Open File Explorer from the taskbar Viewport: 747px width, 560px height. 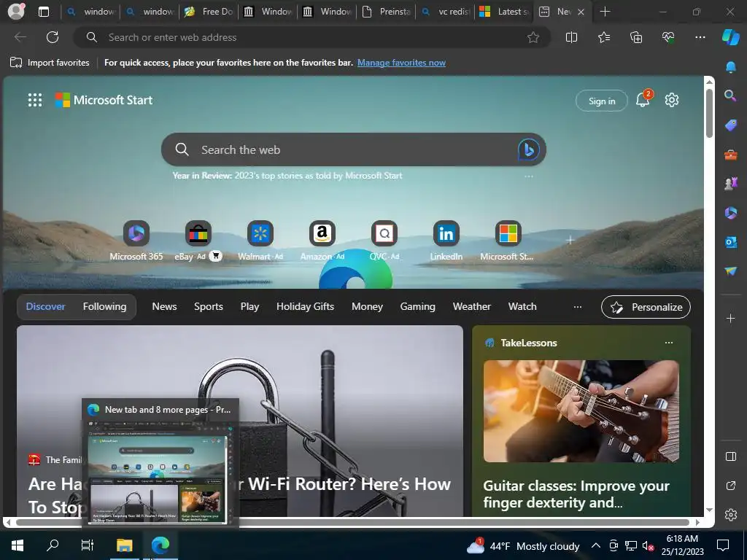124,545
